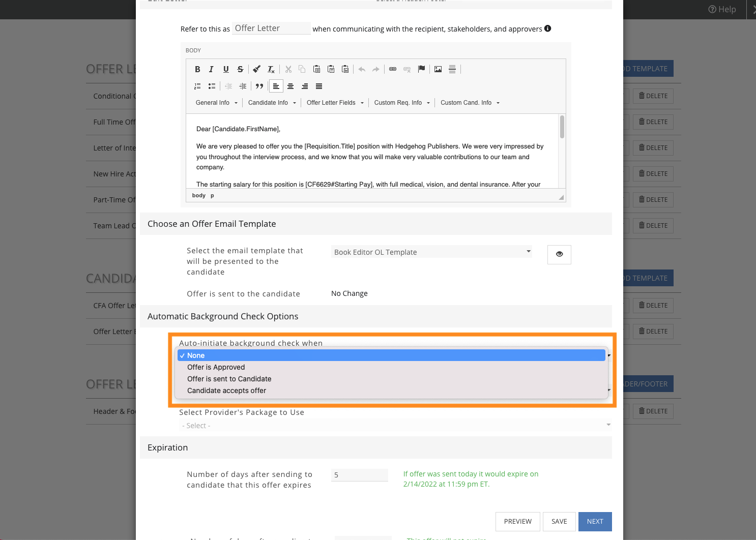Insert a numbered list
756x540 pixels.
[197, 86]
